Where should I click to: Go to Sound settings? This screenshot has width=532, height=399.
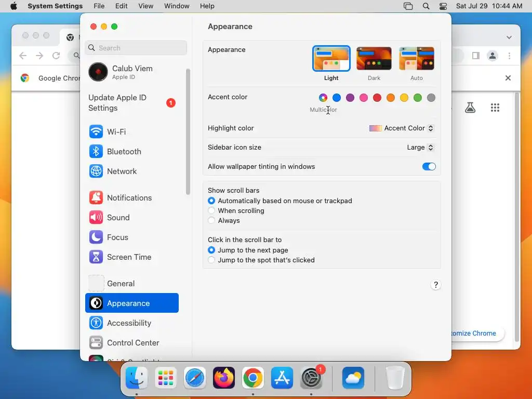tap(131, 217)
